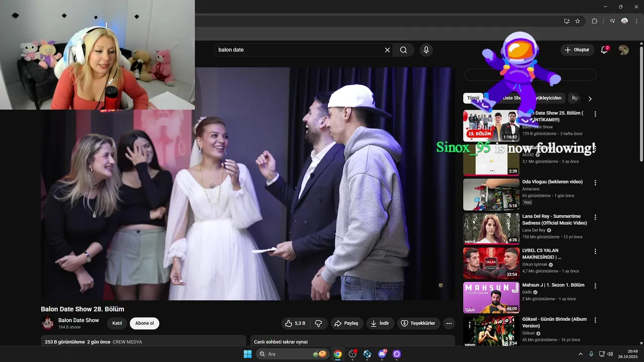Open Chrome media controls icon
Screen dimensions: 644x362
612,21
